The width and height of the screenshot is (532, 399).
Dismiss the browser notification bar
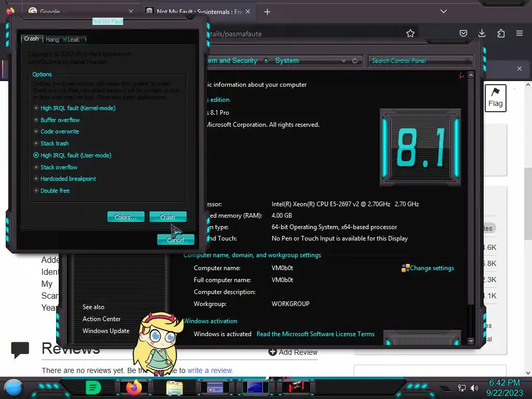519,69
